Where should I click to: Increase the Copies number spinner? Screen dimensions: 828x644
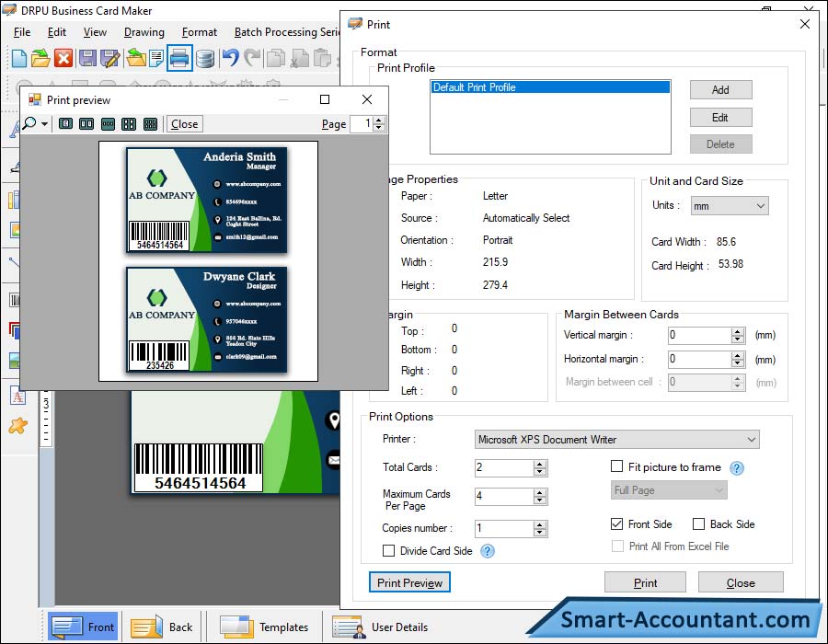click(540, 524)
